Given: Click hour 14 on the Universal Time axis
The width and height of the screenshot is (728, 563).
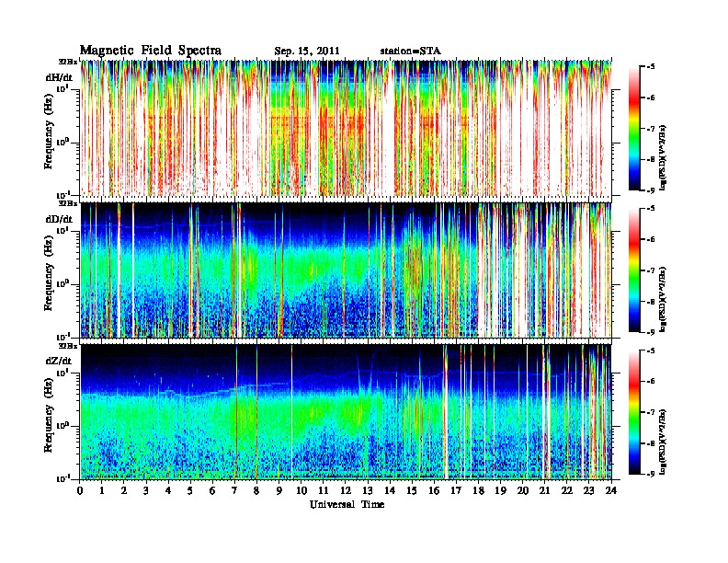Looking at the screenshot, I should (x=390, y=490).
